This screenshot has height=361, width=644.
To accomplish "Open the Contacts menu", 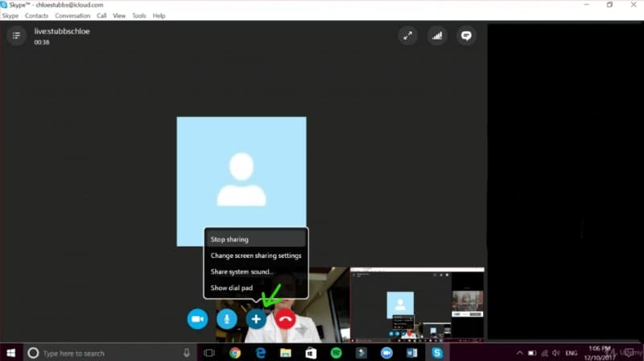I will [36, 15].
